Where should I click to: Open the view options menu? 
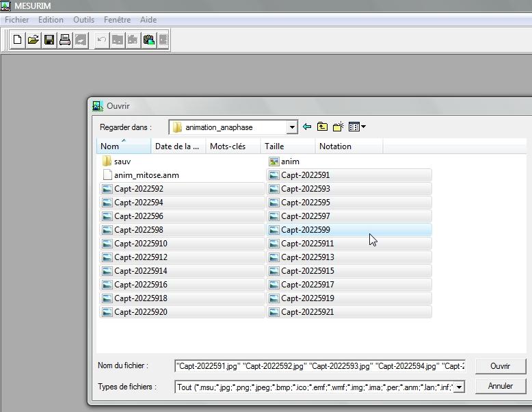click(x=357, y=127)
